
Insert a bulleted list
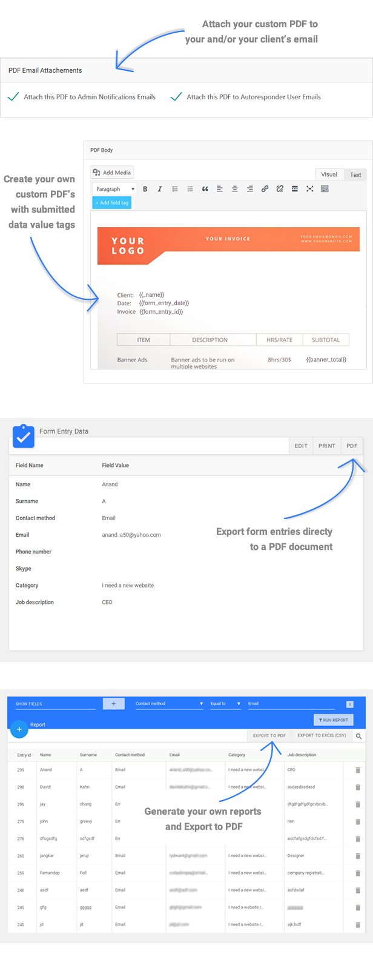tap(175, 189)
